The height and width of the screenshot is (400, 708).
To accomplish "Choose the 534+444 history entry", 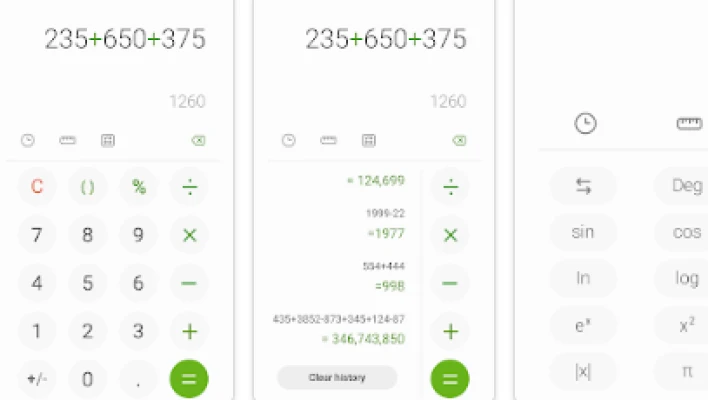I will pos(384,266).
